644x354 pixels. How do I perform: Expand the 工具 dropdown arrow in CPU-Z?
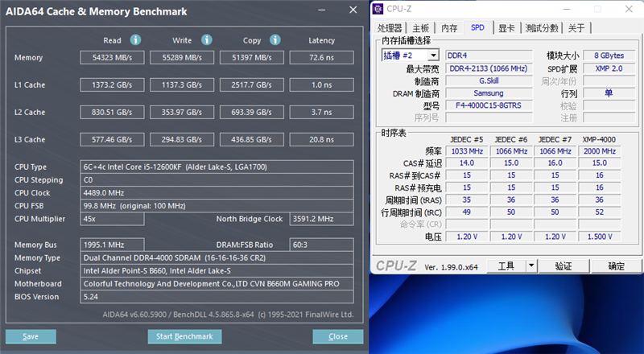click(x=531, y=265)
